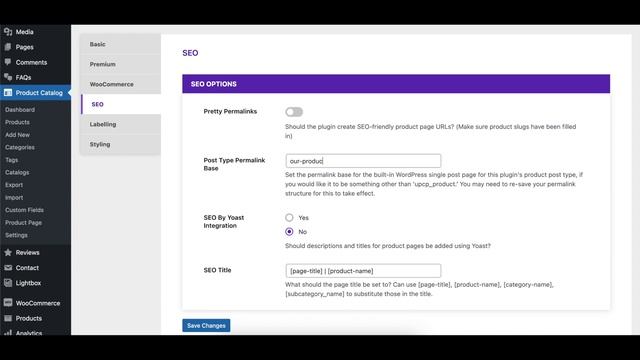Click the SEO Title input field
Screen dimensions: 640x360
click(363, 271)
